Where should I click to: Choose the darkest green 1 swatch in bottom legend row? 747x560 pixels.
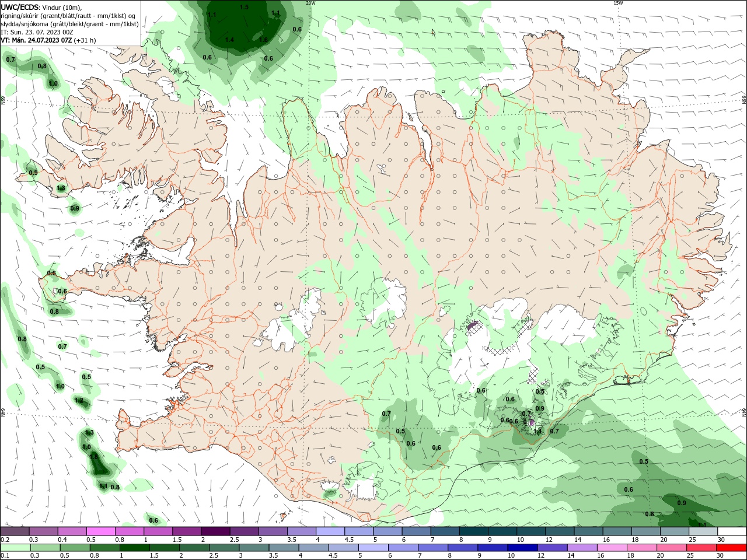(x=134, y=548)
